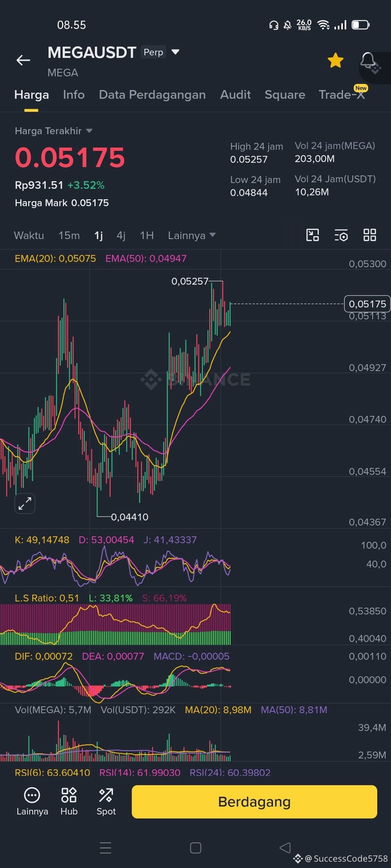
Task: Open the Trade-X tab
Action: pos(342,95)
